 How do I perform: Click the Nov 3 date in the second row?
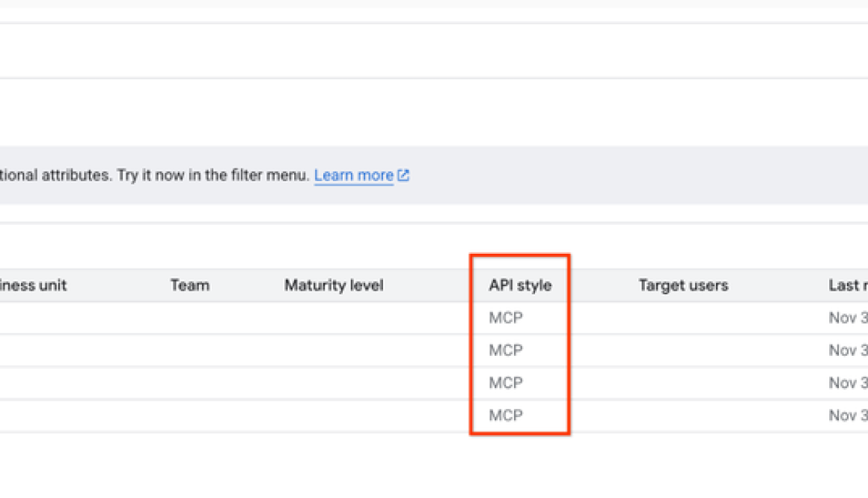click(x=849, y=350)
